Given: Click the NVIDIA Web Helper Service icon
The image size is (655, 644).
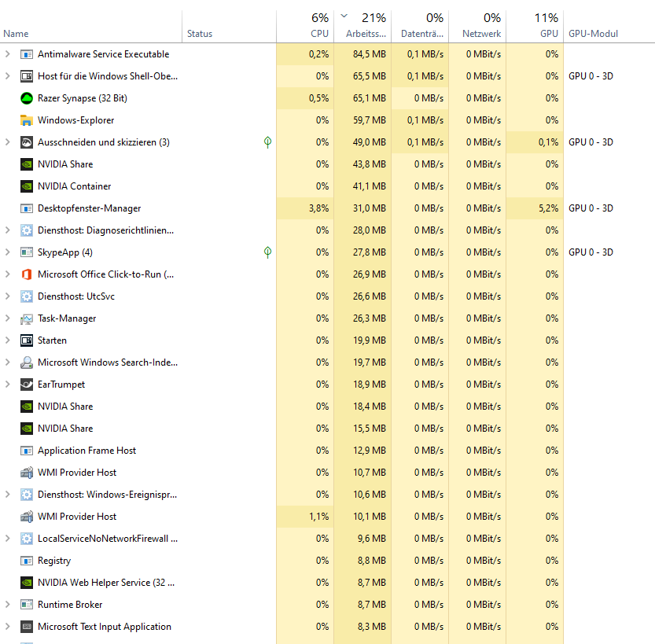Looking at the screenshot, I should pyautogui.click(x=26, y=582).
